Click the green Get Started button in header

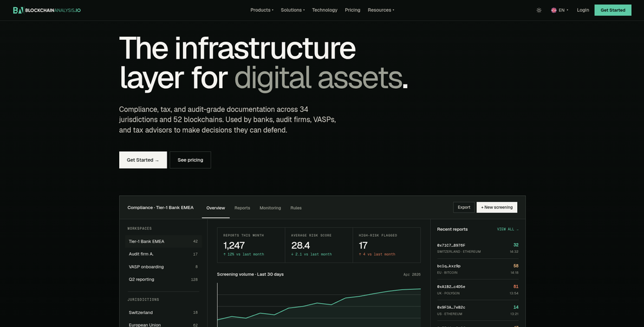pos(613,10)
